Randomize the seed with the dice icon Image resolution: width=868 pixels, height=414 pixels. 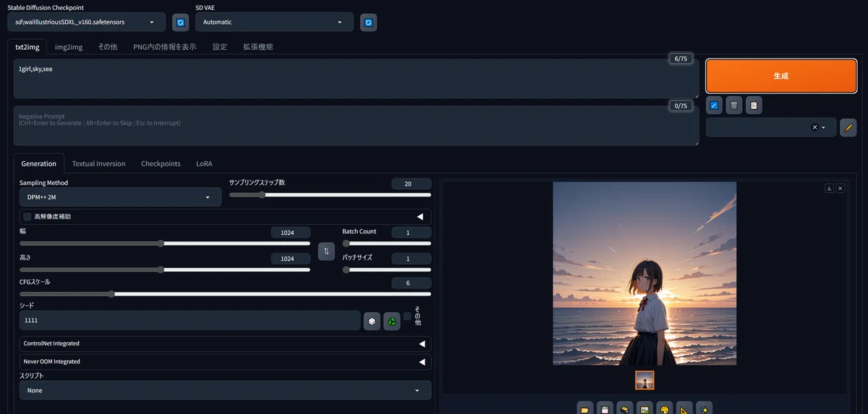pos(372,321)
